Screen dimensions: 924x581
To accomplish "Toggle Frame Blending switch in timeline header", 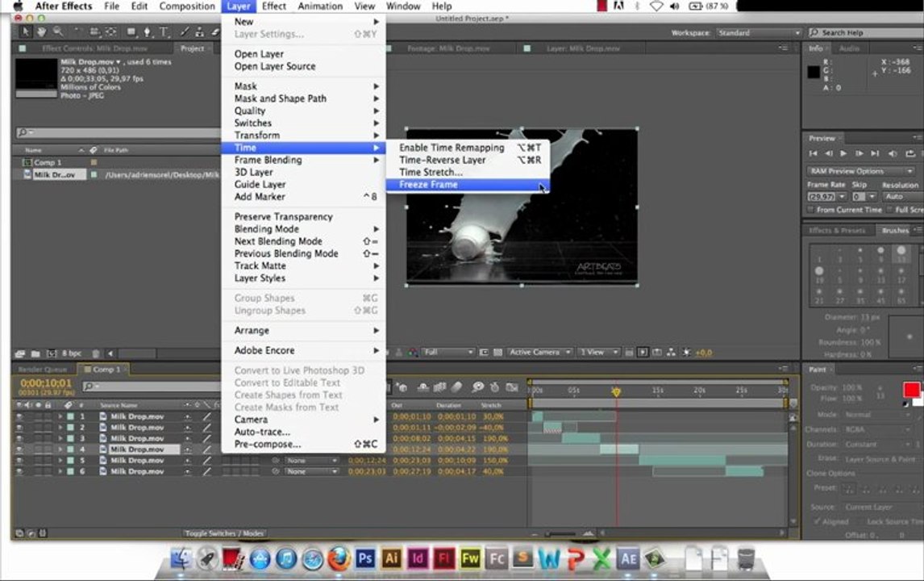I will click(x=439, y=387).
